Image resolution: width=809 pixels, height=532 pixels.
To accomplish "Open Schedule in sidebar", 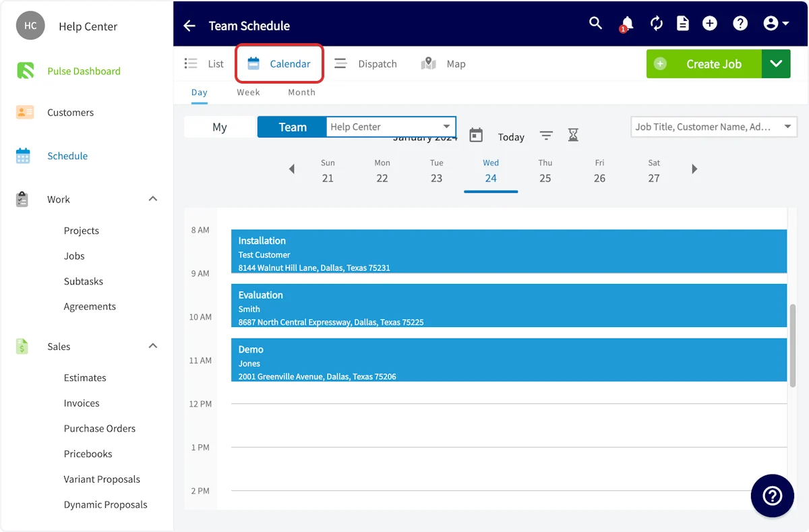I will point(67,156).
